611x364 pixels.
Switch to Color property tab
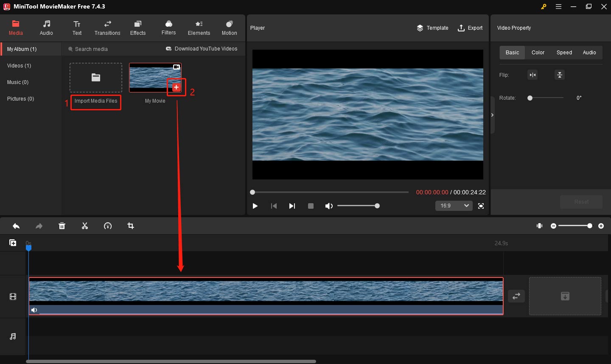pos(538,53)
